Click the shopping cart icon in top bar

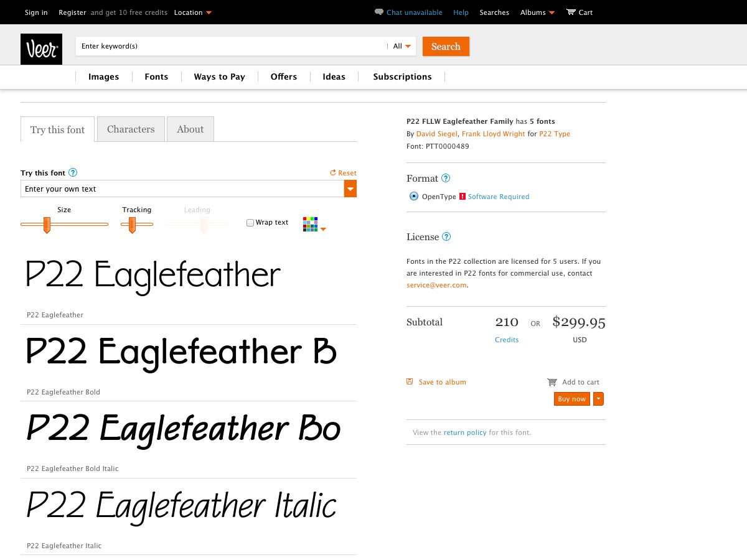[x=571, y=12]
